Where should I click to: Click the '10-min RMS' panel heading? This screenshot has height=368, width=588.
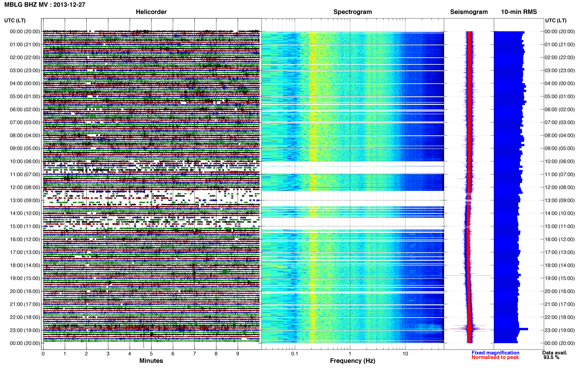[519, 12]
